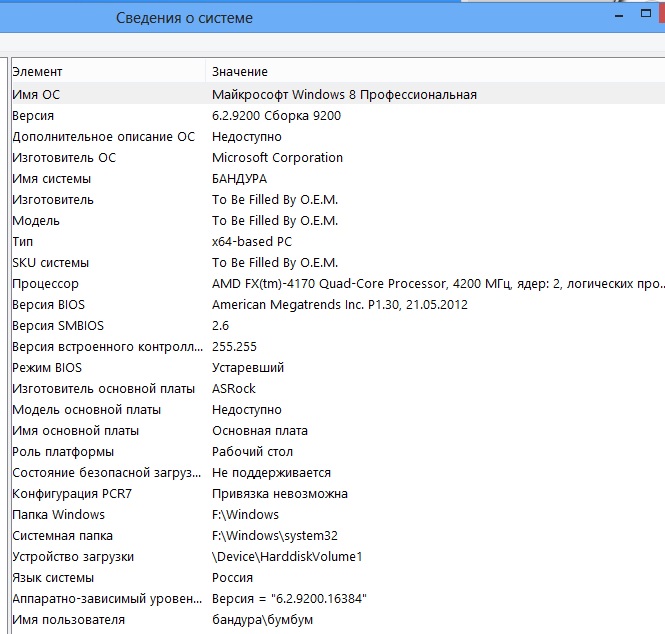Select the 'Версия SMBIOS' item
Screen dimensions: 665x634
click(x=58, y=325)
